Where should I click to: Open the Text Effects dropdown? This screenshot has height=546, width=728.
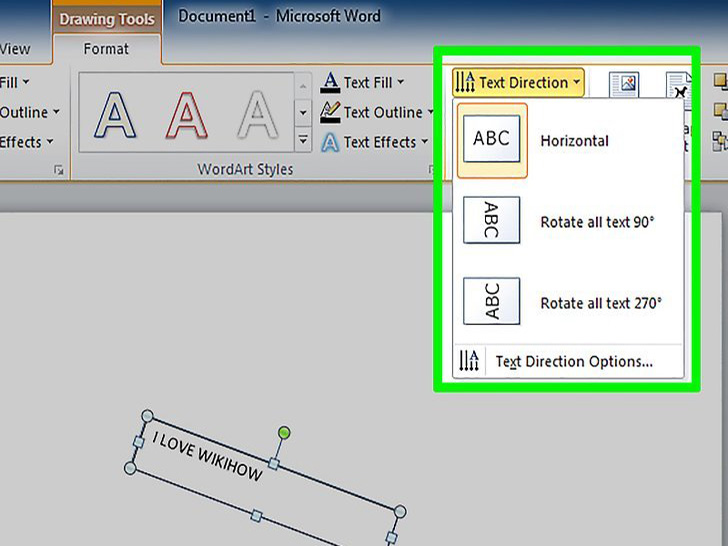pyautogui.click(x=374, y=142)
